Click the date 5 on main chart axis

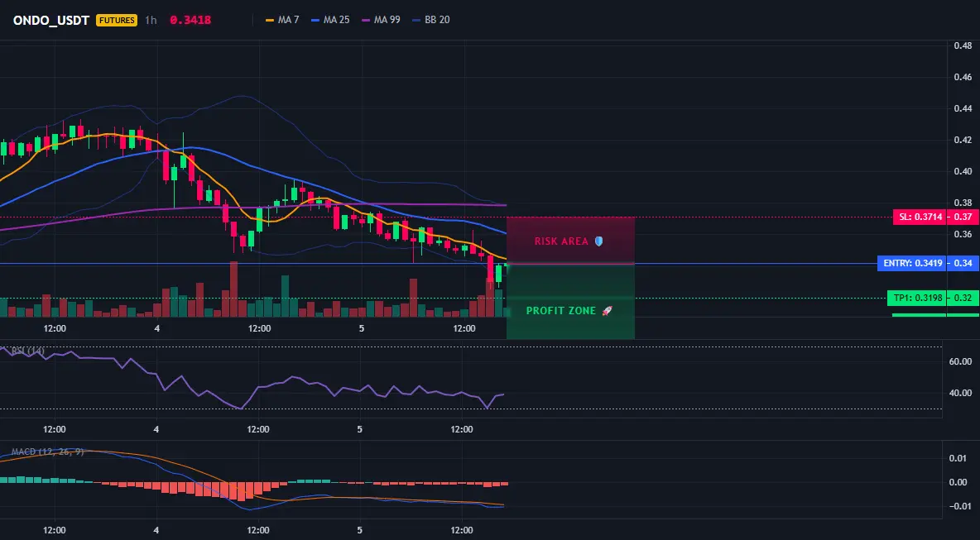point(362,328)
